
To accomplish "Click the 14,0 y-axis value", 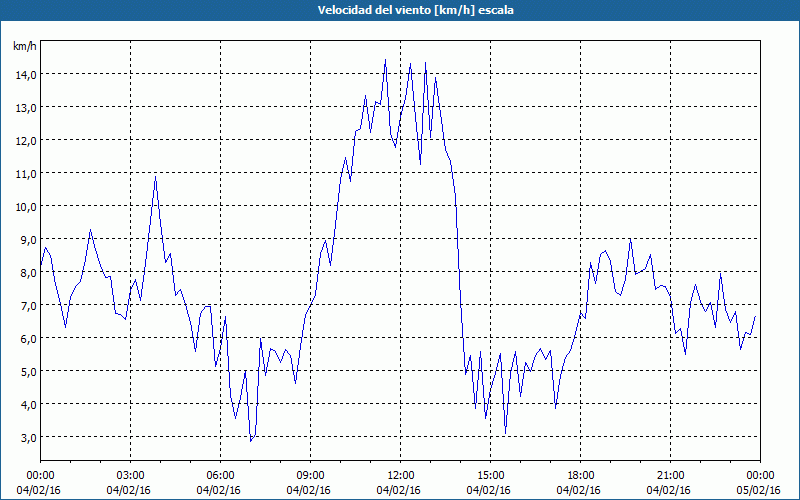I will [x=26, y=75].
